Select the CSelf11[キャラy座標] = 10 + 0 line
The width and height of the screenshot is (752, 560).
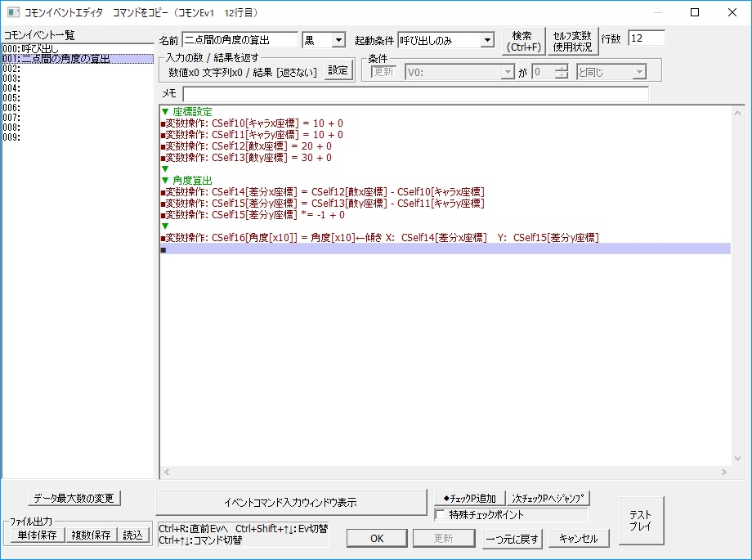pos(445,135)
